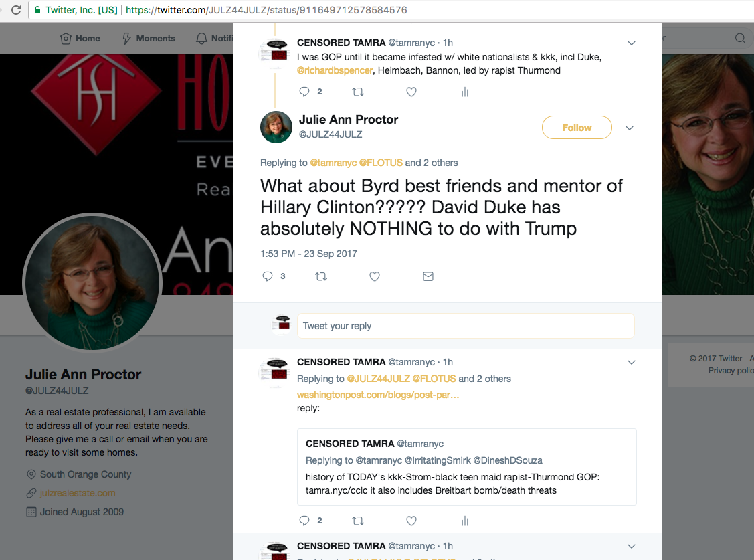This screenshot has height=560, width=754.
Task: Open the Moments navigation item
Action: tap(149, 38)
